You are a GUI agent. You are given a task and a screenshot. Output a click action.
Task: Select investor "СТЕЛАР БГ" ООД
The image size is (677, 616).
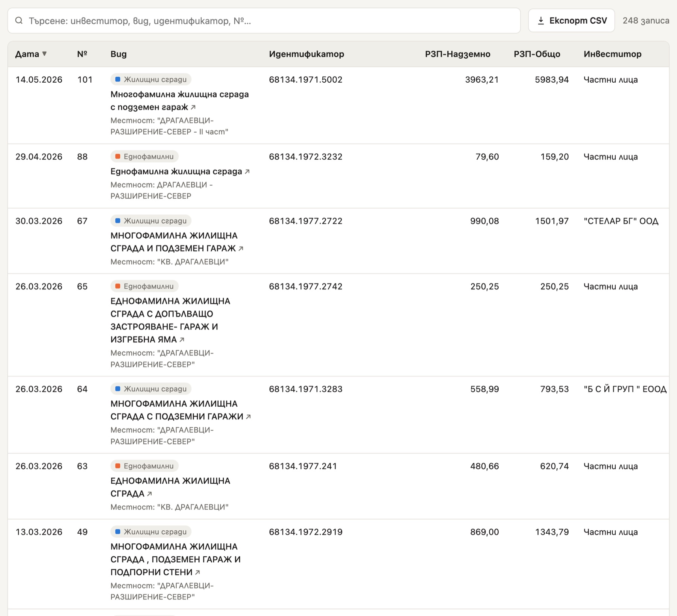[x=621, y=221]
